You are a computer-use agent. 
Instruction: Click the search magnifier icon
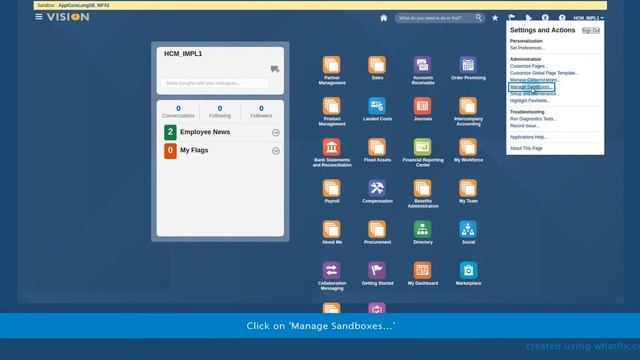478,18
